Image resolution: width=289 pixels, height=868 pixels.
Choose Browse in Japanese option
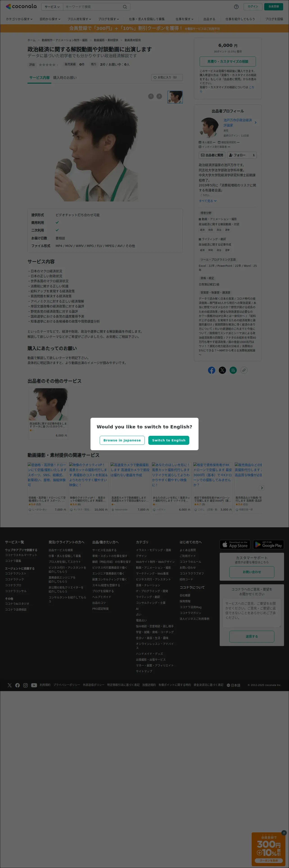pos(122,440)
